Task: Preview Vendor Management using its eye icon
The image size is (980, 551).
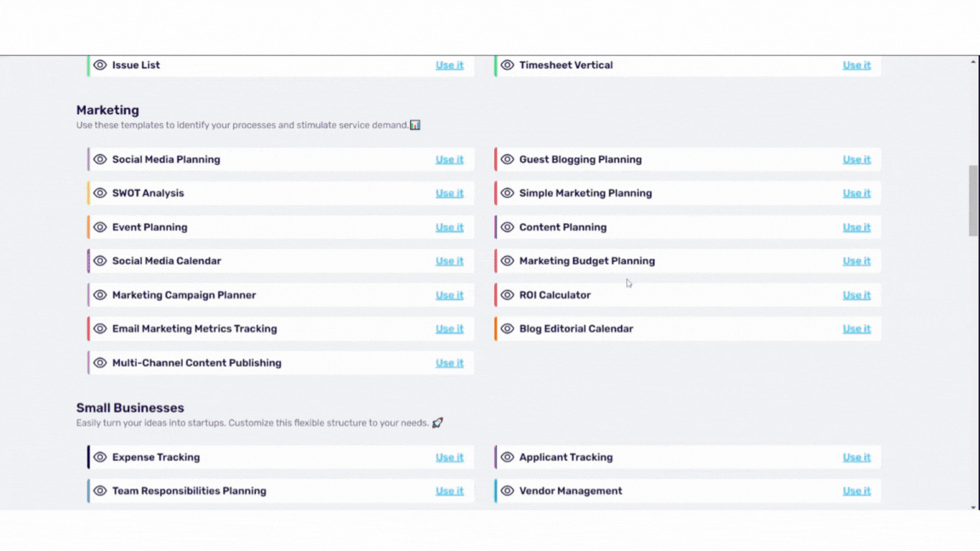Action: coord(508,491)
